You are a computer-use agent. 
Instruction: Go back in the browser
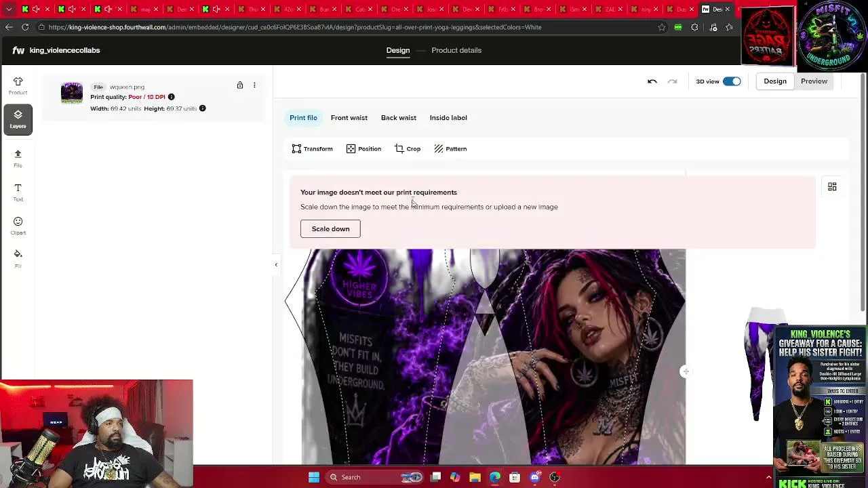pos(9,27)
